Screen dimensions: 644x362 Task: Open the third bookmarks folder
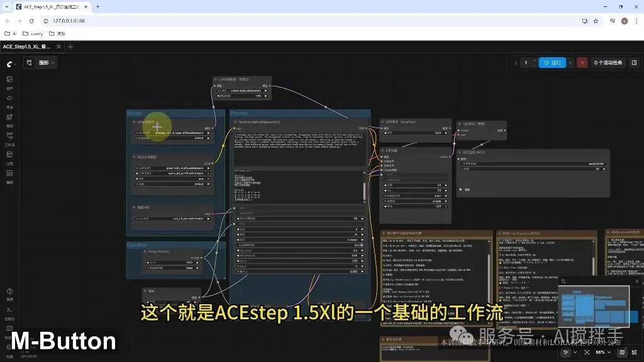pyautogui.click(x=57, y=34)
